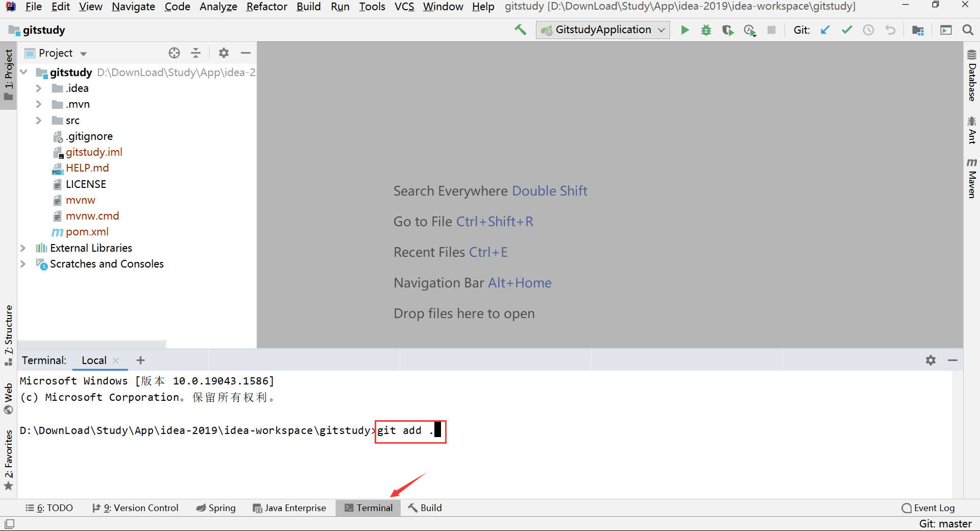
Task: Open Project Structure icon
Action: pos(918,30)
